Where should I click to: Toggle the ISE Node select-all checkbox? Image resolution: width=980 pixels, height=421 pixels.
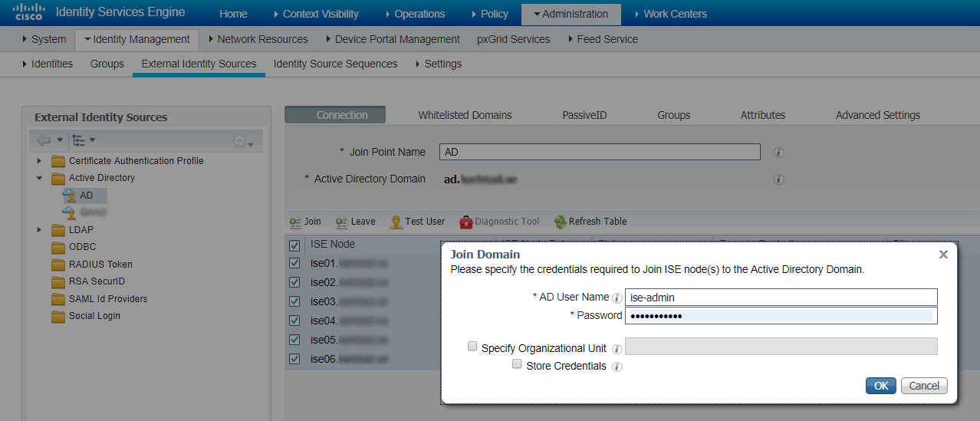coord(294,245)
